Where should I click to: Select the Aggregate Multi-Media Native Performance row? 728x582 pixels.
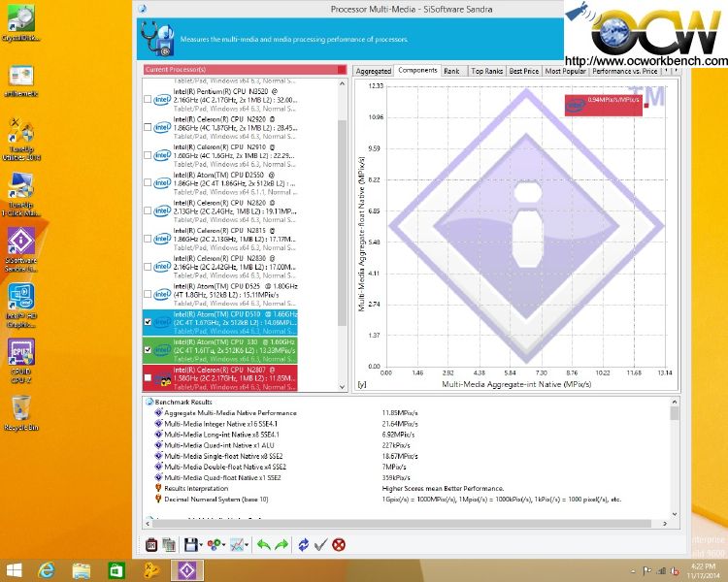tap(230, 412)
